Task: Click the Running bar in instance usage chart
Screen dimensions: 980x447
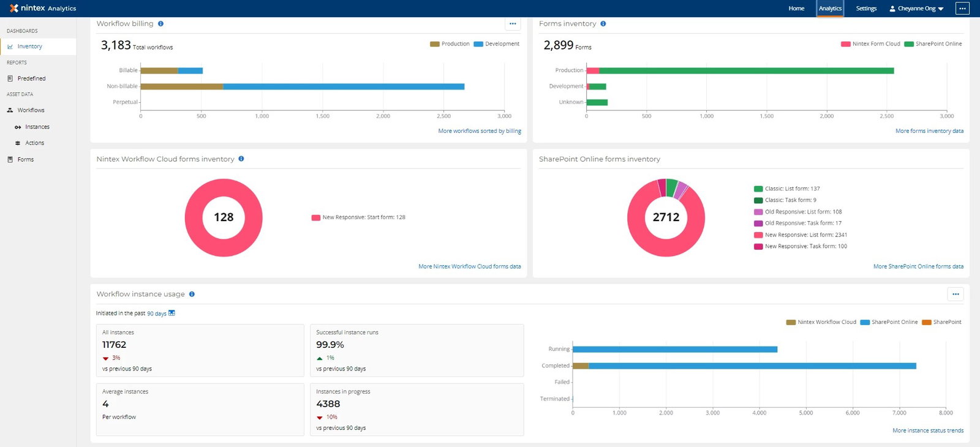Action: pos(675,350)
